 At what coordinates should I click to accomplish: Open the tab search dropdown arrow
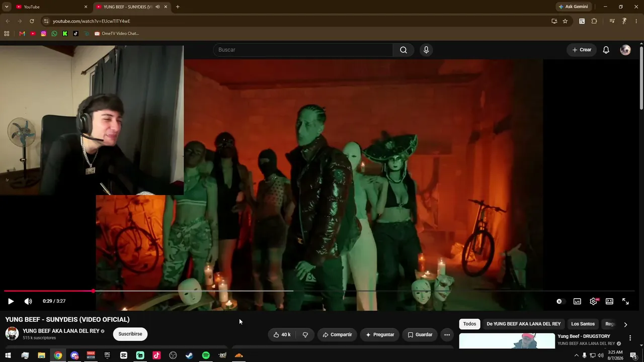[7, 7]
